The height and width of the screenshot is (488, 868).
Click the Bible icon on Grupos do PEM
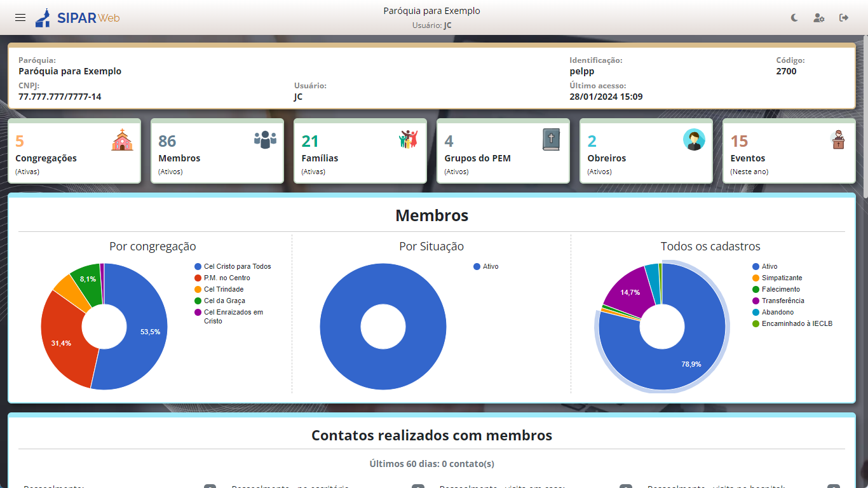point(552,140)
